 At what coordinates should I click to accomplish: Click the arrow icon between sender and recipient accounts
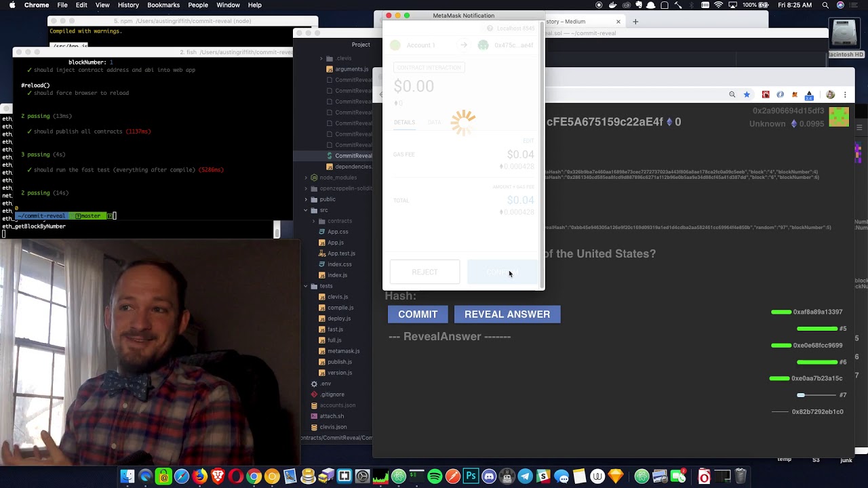(464, 45)
